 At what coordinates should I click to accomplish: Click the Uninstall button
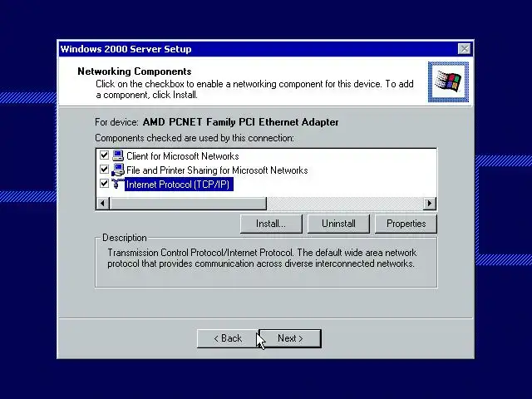(338, 224)
